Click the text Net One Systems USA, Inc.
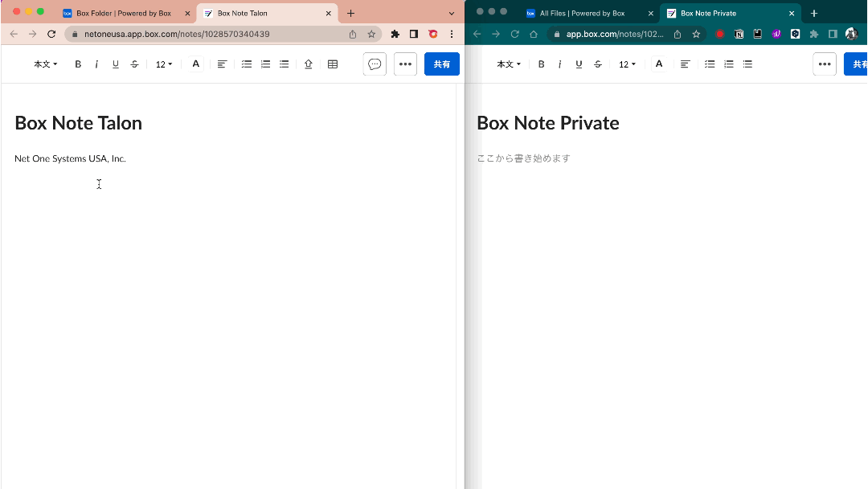Viewport: 868px width, 489px height. coord(70,158)
